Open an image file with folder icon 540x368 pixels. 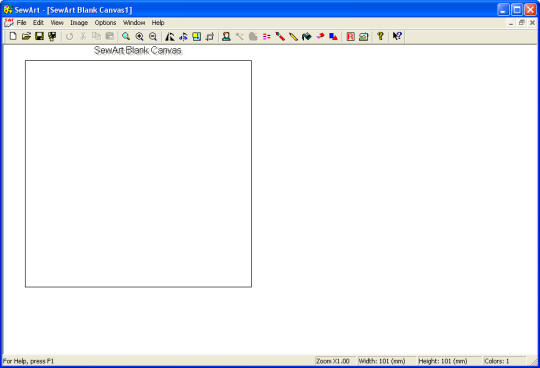click(x=26, y=36)
